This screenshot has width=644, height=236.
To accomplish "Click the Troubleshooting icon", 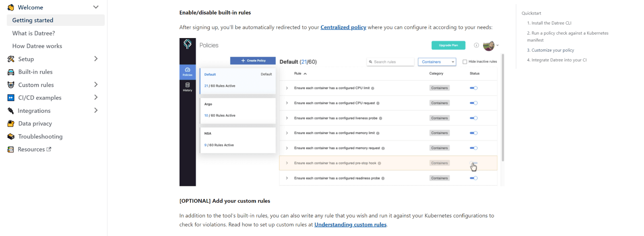I will [x=11, y=137].
